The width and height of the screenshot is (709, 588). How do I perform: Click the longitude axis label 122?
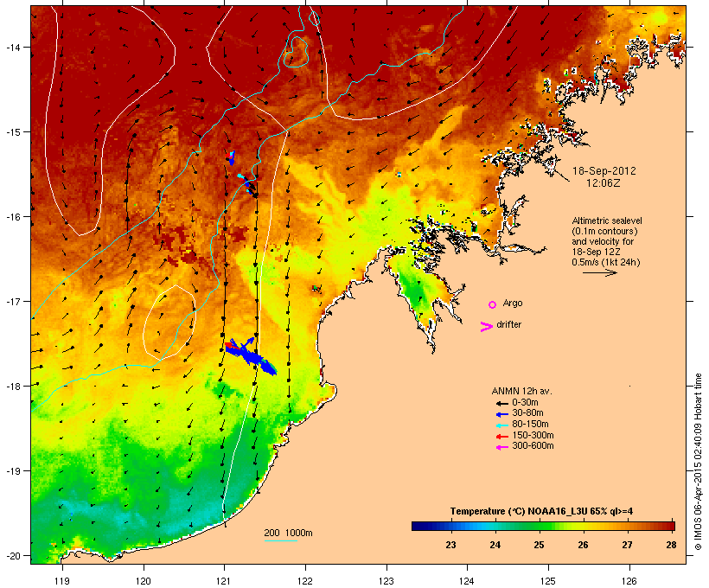[x=305, y=581]
